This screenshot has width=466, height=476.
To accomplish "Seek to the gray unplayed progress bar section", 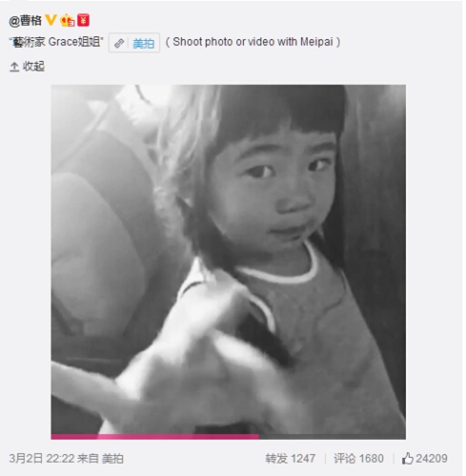I will point(333,437).
